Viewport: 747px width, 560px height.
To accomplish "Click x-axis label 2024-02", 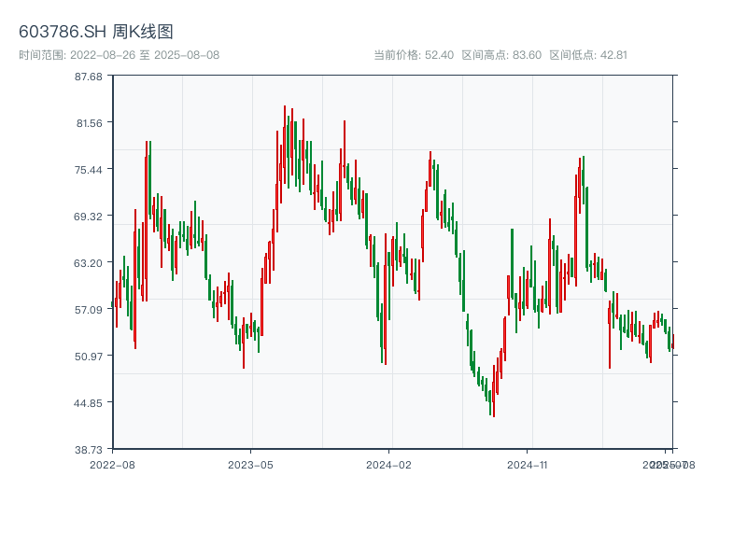I will tap(388, 465).
